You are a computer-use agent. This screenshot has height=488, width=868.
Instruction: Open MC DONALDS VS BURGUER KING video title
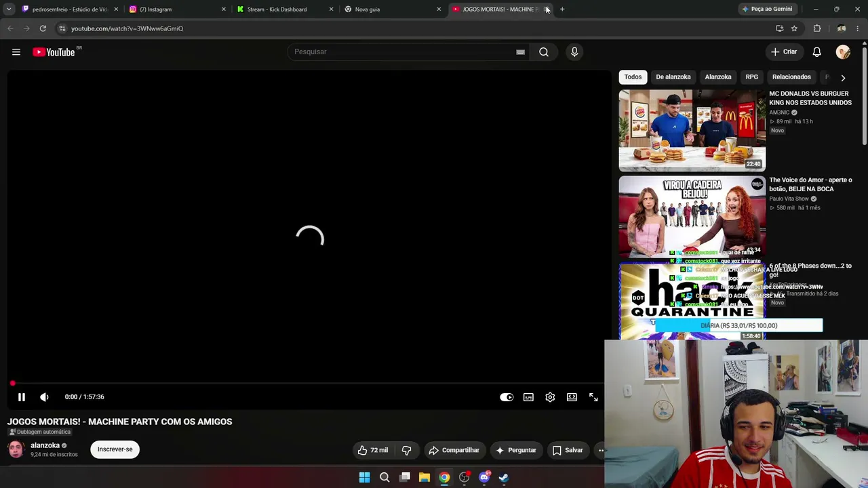point(810,98)
